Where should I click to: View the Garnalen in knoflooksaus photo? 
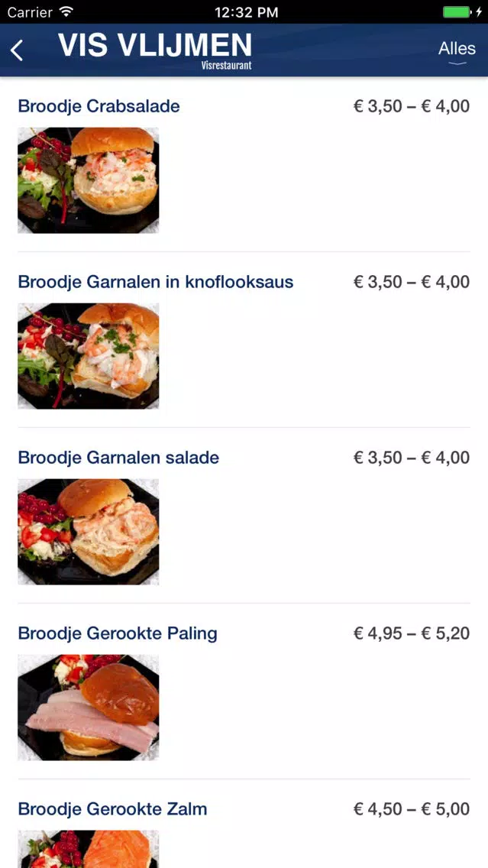point(89,356)
